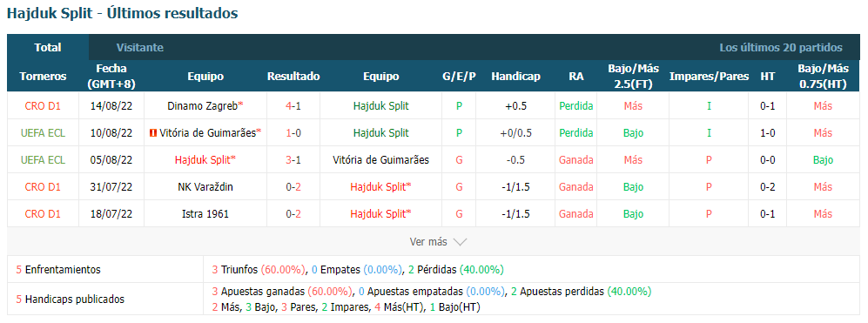
Task: Click the Impares/Pares column header
Action: [709, 77]
